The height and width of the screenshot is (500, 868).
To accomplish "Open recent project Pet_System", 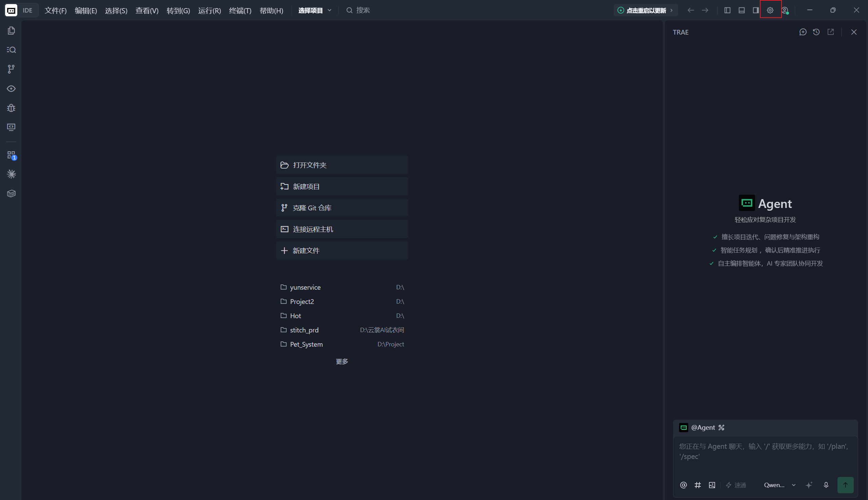I will tap(342, 344).
